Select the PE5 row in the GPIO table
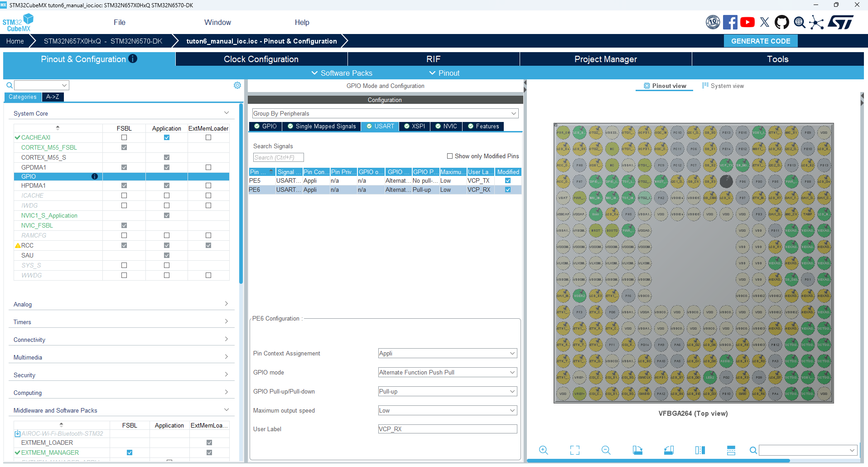This screenshot has width=868, height=467. coord(385,180)
